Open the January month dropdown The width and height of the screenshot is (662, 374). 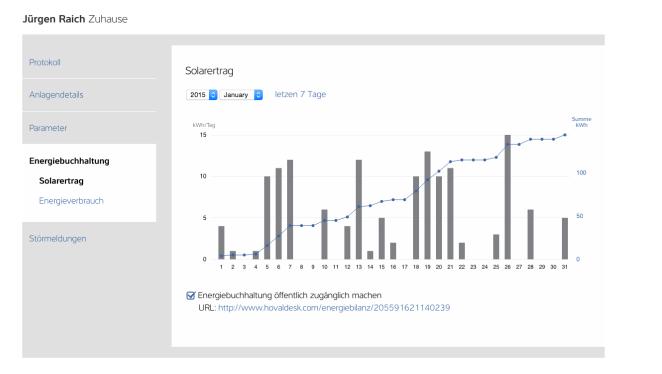(241, 95)
